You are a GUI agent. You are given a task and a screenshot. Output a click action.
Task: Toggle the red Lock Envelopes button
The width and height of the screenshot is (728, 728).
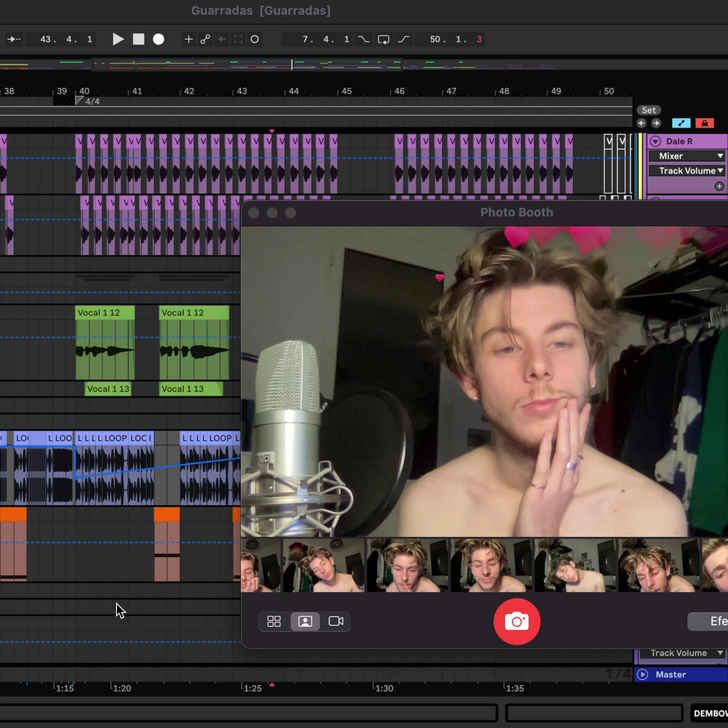(x=704, y=123)
